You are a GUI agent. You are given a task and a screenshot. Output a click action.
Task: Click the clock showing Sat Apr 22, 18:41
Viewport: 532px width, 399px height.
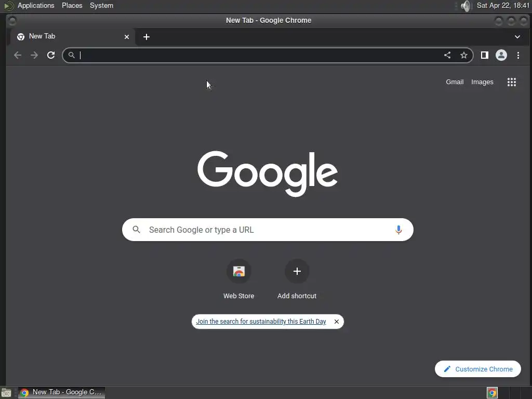[503, 5]
